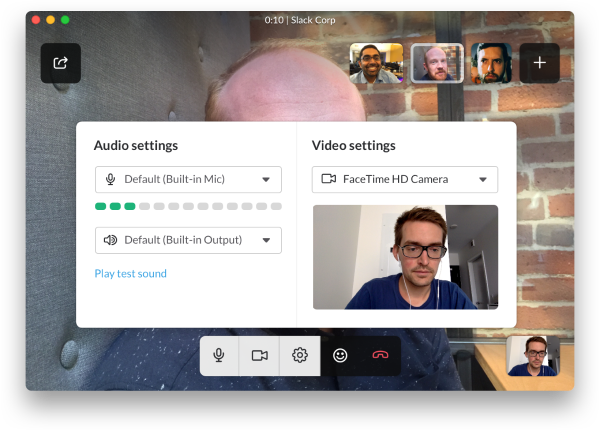
Task: Open settings with the gear icon
Action: 300,355
